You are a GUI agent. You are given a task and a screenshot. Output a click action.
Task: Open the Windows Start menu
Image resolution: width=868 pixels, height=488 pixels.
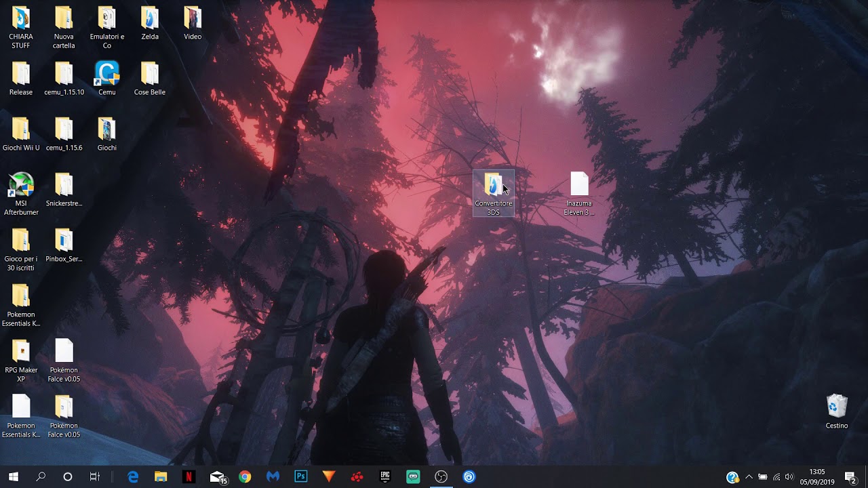coord(14,476)
